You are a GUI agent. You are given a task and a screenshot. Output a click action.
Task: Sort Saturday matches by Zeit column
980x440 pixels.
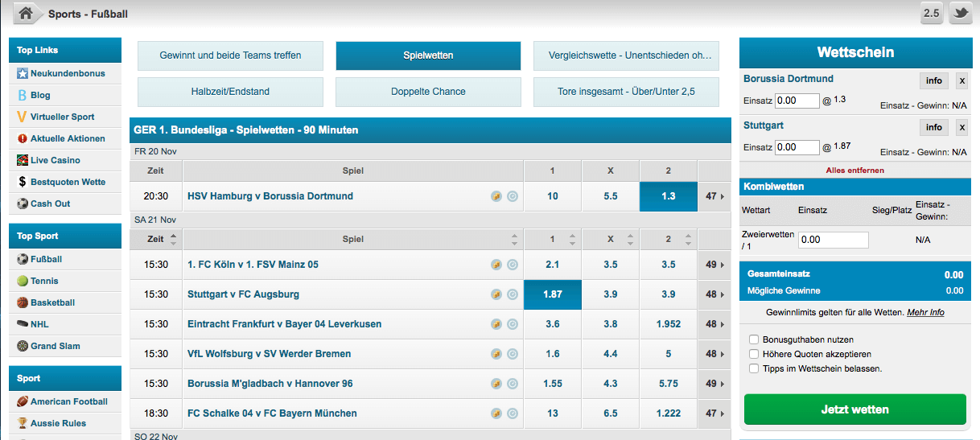pyautogui.click(x=156, y=240)
